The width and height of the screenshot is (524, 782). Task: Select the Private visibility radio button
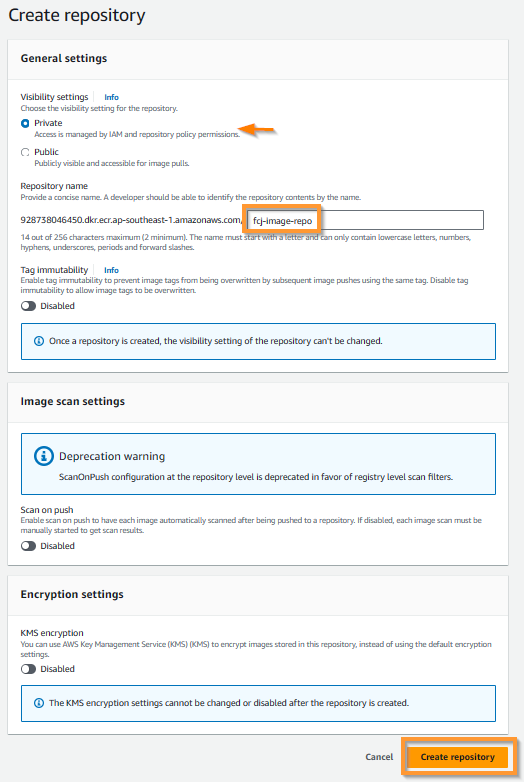pyautogui.click(x=25, y=123)
